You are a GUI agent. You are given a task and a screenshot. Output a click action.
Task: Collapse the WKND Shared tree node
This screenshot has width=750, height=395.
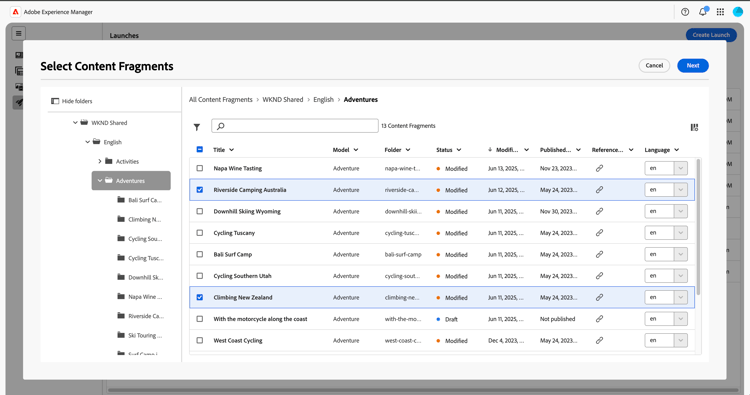coord(75,123)
